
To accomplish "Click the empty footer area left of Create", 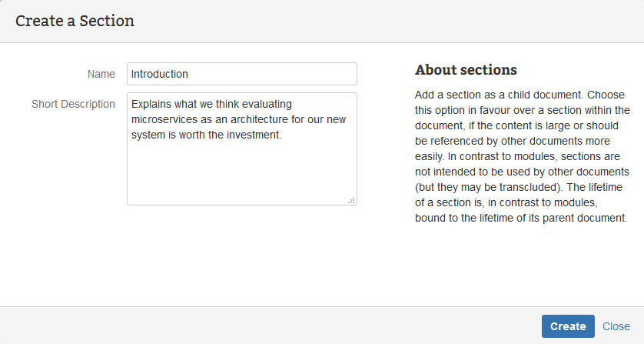I will point(269,326).
